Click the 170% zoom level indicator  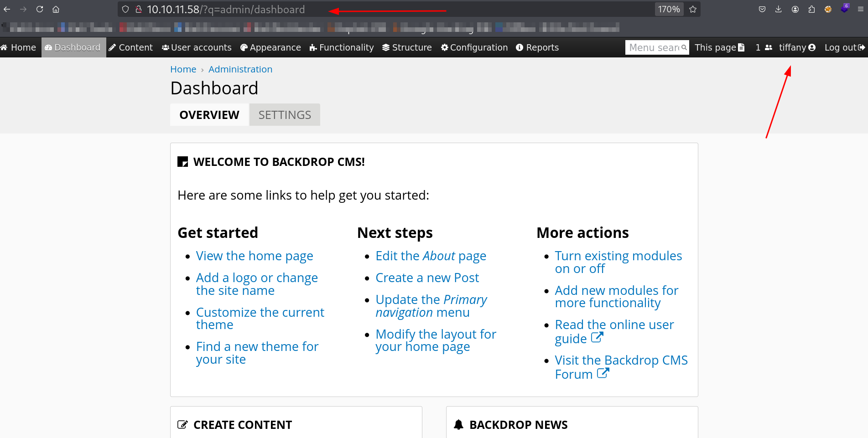pyautogui.click(x=669, y=9)
